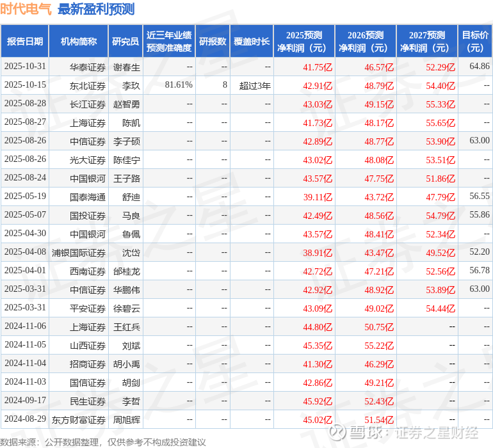
Task: Click the 时代电气 title text
Action: pyautogui.click(x=26, y=9)
